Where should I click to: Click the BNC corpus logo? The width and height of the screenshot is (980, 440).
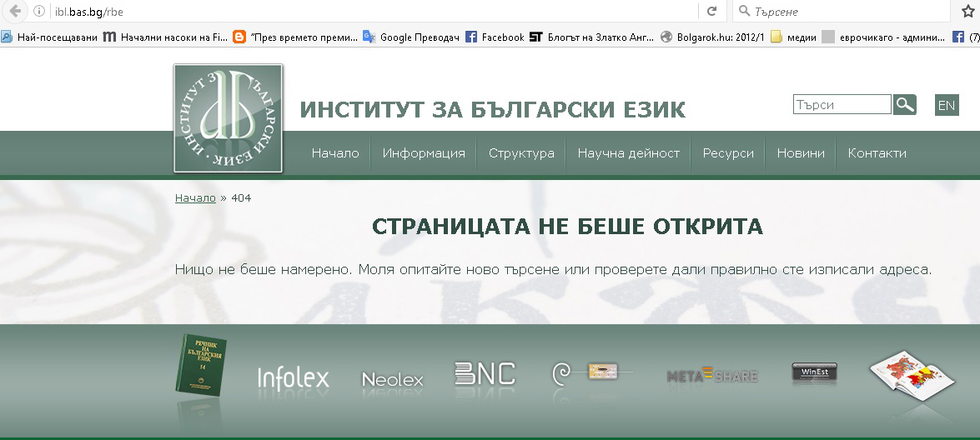485,374
